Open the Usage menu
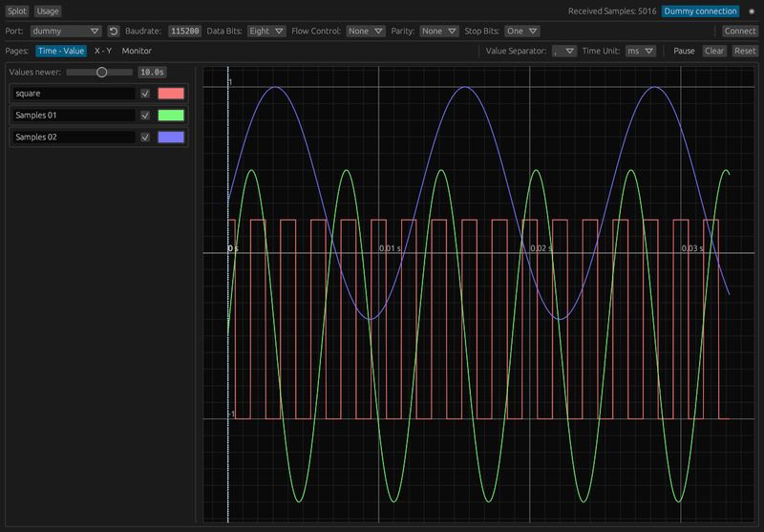 click(x=48, y=11)
